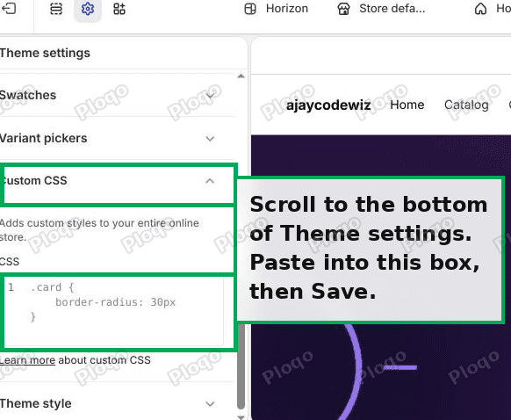
Task: Click inside the CSS code editor
Action: click(114, 312)
